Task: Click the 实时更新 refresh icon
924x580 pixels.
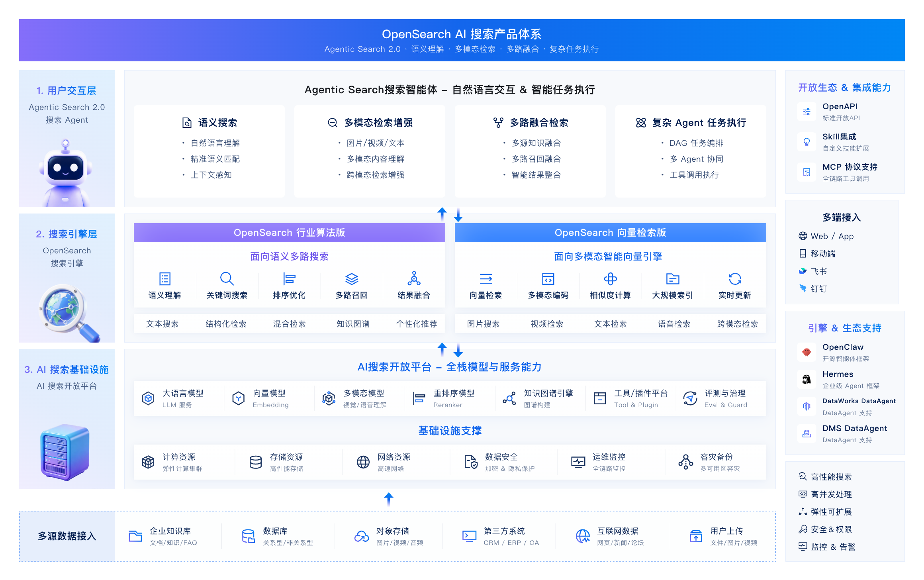Action: click(x=735, y=279)
